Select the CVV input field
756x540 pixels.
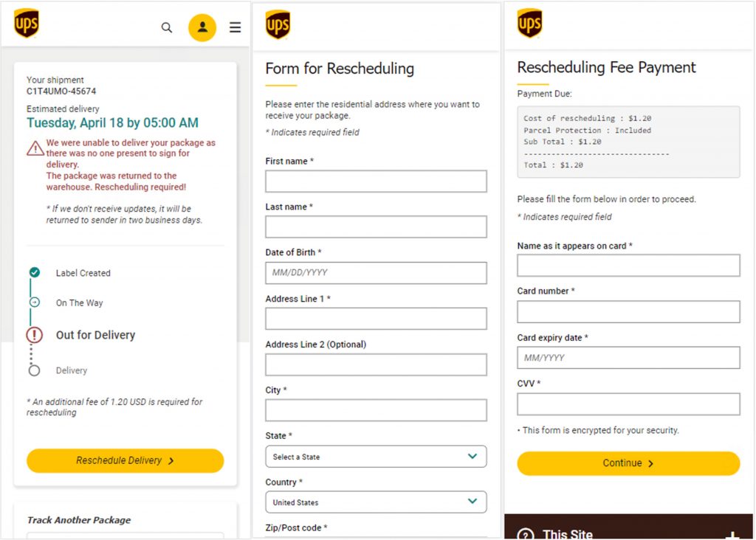[628, 404]
